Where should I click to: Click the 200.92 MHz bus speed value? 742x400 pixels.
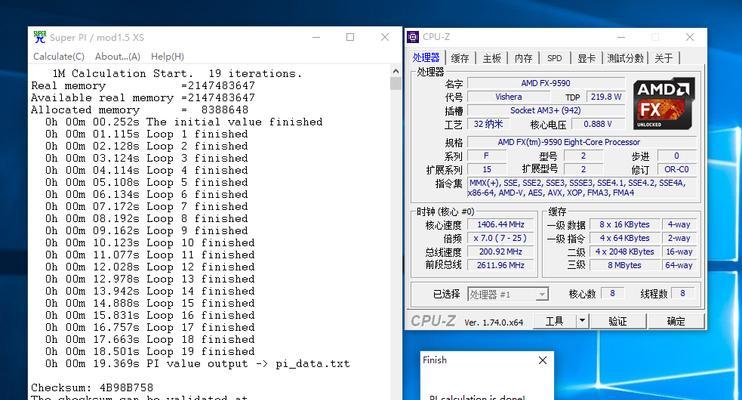[501, 252]
